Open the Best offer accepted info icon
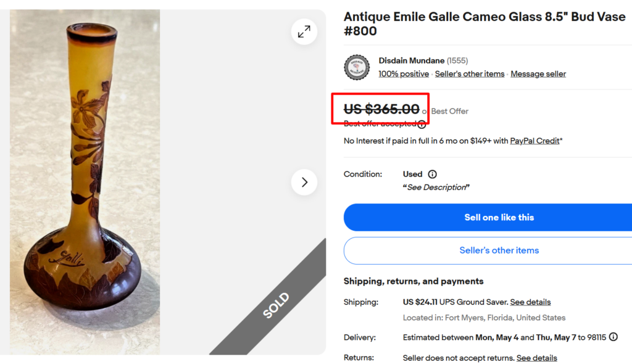632x364 pixels. pos(422,123)
